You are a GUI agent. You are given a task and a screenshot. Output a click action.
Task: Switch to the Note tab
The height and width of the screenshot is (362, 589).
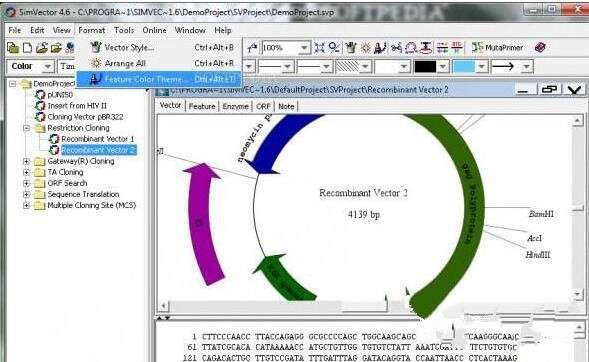pos(286,106)
